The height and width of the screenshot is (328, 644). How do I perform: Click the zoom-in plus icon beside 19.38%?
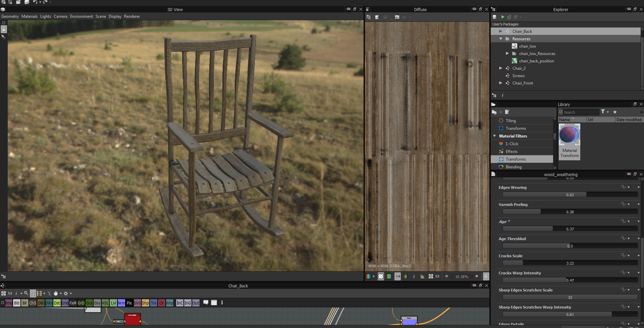[x=477, y=276]
